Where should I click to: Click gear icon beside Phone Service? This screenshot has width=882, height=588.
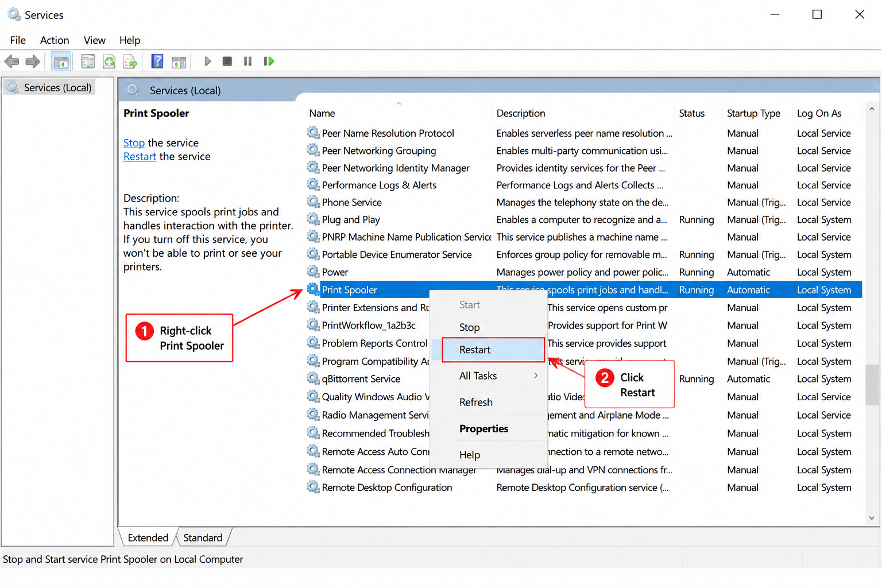[x=313, y=202]
